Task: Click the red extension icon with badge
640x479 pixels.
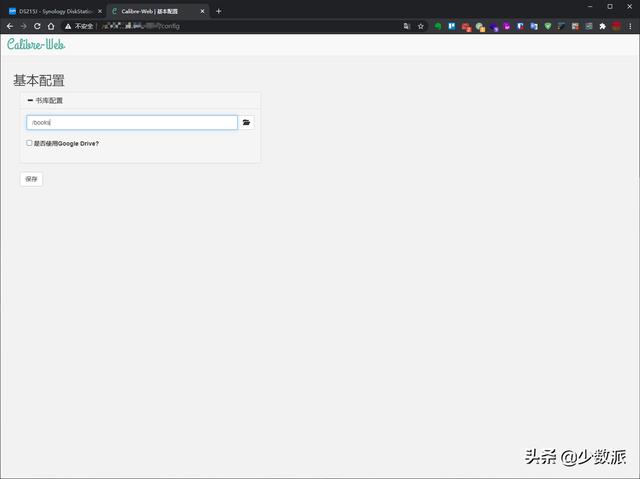Action: pos(466,27)
